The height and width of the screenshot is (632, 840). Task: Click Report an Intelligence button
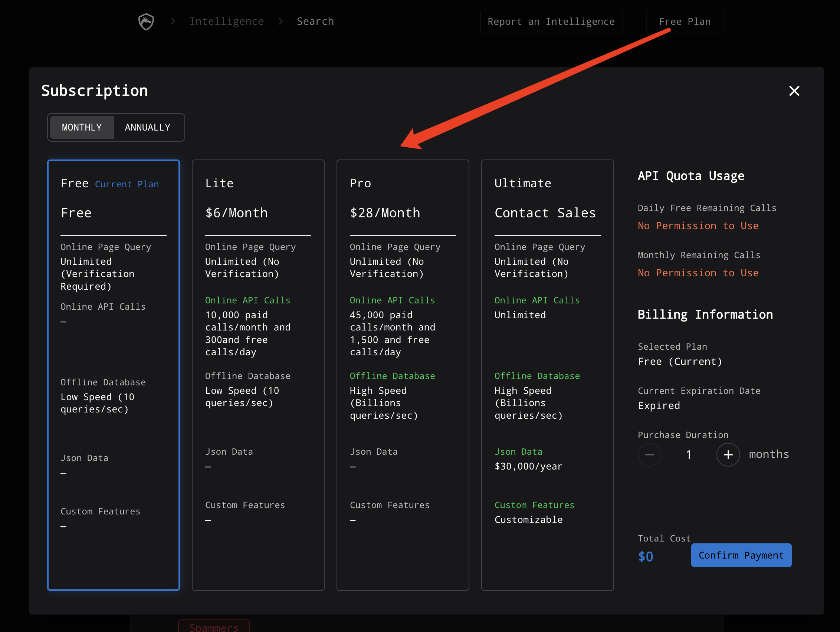point(551,22)
